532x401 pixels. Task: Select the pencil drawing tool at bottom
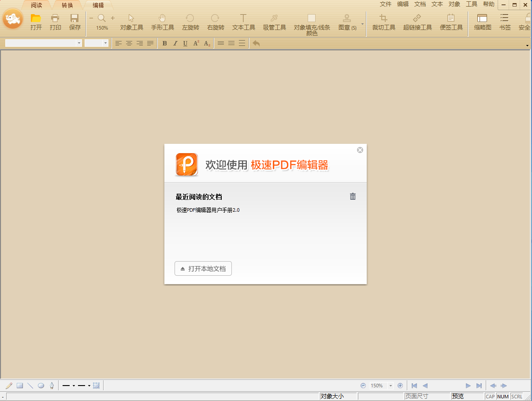(9, 386)
